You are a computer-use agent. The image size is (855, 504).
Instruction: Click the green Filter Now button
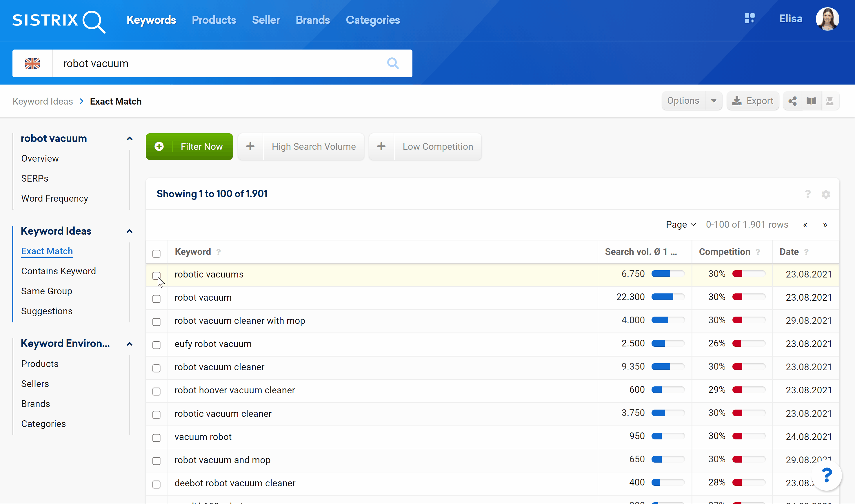pyautogui.click(x=189, y=146)
